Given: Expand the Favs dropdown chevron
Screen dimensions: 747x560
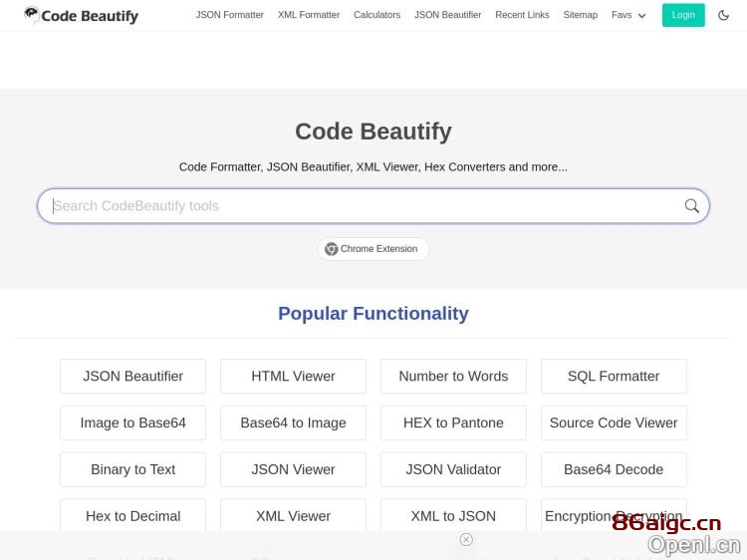Looking at the screenshot, I should 641,16.
